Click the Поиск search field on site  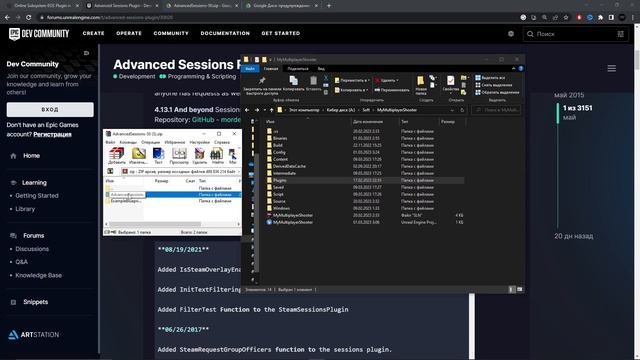(576, 34)
